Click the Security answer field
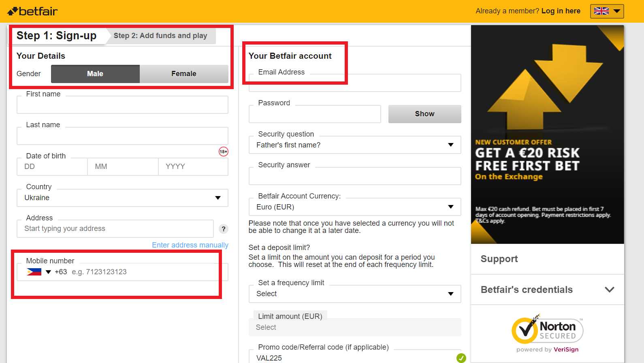 [355, 176]
